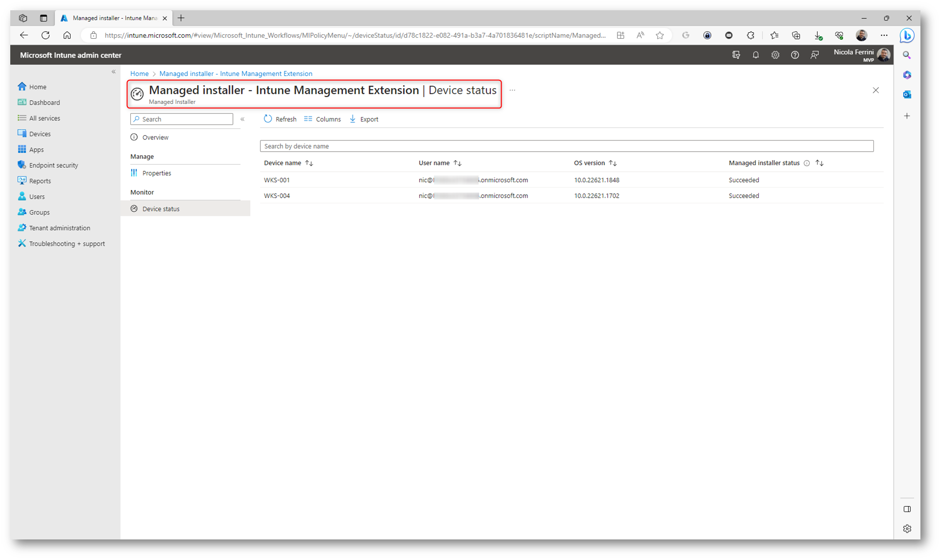Open Outlook in Edge sidebar
This screenshot has height=560, width=941.
tap(907, 94)
